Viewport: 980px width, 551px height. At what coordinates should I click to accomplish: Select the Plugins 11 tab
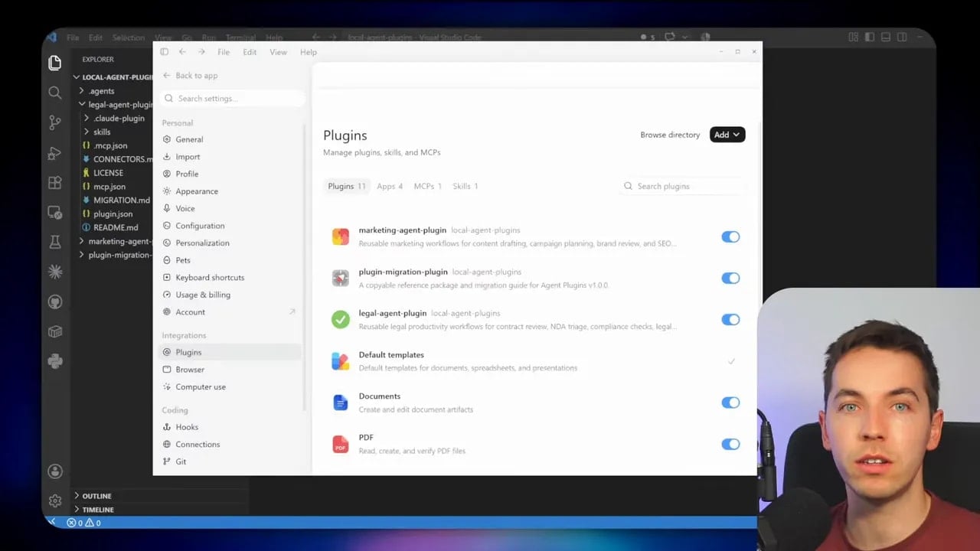coord(347,186)
